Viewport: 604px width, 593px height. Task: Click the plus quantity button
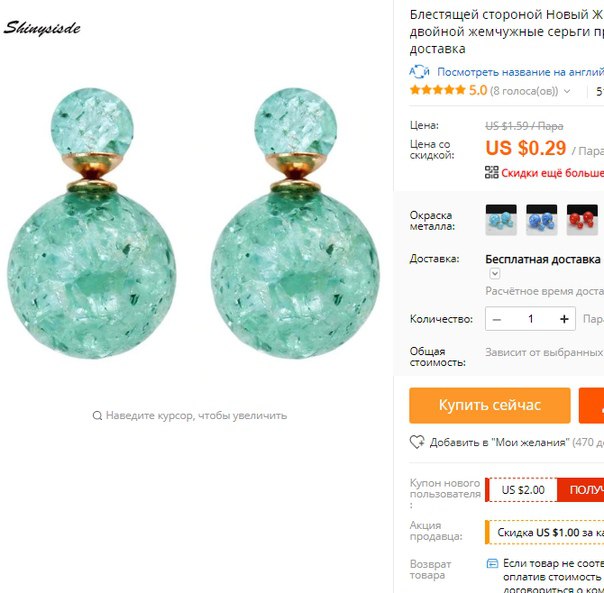tap(564, 319)
